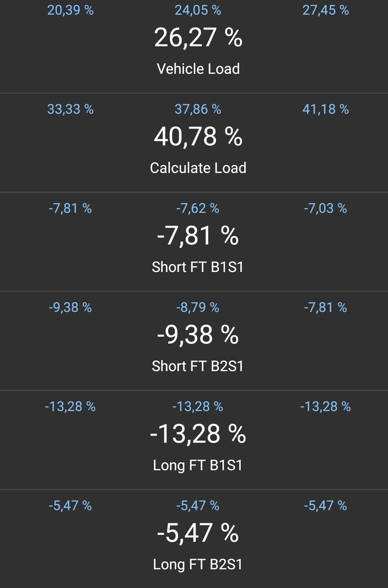Tap the large -9,38 % reading
This screenshot has height=588, width=388.
pos(198,335)
